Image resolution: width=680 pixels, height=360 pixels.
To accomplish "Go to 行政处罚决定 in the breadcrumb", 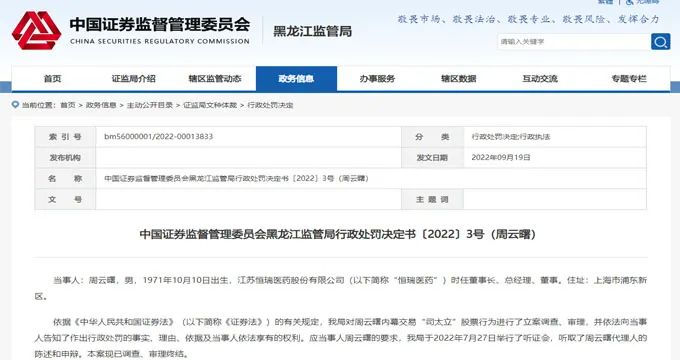I will coord(270,105).
